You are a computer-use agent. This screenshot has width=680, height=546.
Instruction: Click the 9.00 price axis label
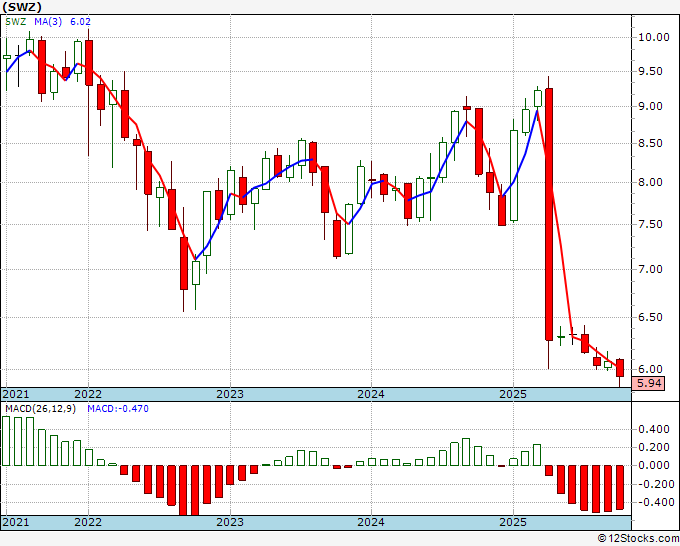pos(651,106)
